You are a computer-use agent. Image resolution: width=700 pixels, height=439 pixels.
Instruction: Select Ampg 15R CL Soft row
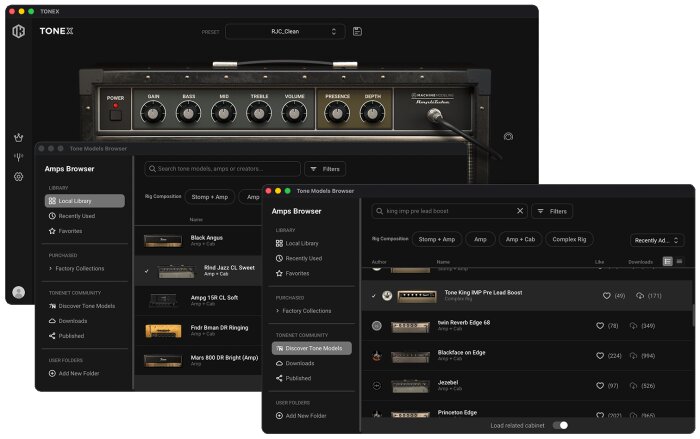pos(199,301)
